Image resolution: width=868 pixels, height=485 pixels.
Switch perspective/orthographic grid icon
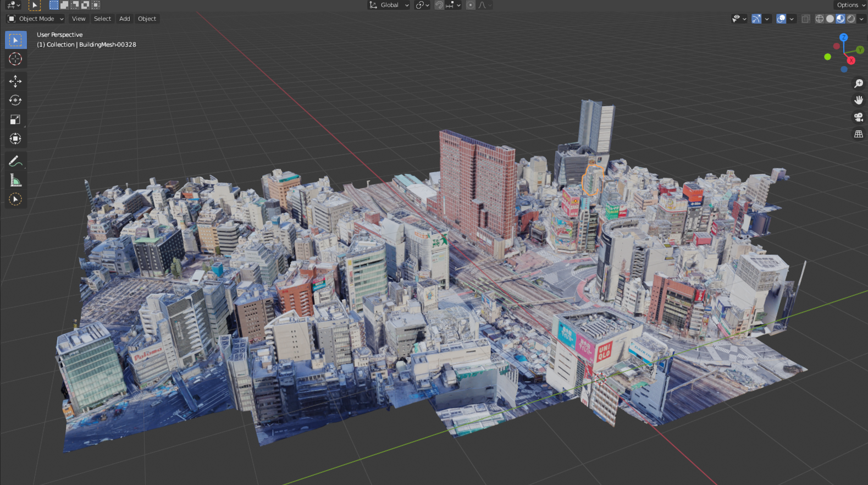pyautogui.click(x=859, y=134)
